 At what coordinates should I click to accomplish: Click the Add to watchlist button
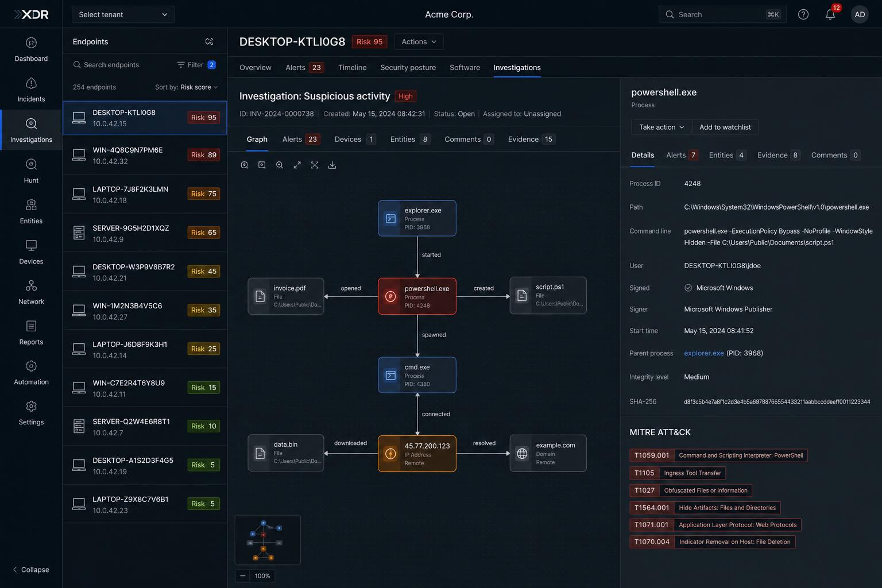coord(725,127)
